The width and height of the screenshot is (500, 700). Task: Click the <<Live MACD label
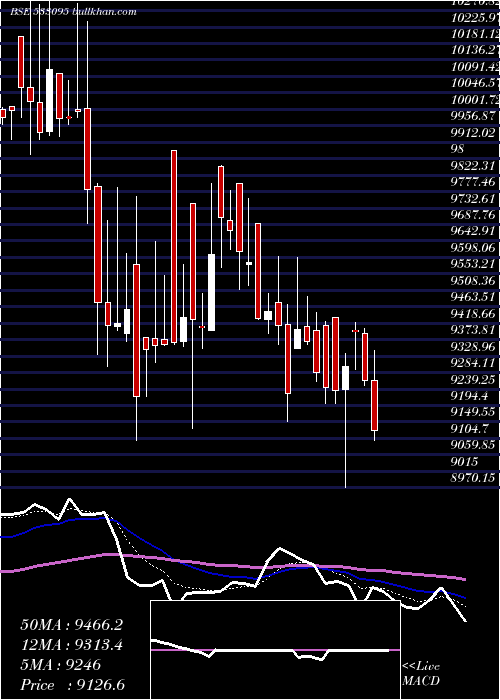click(421, 674)
